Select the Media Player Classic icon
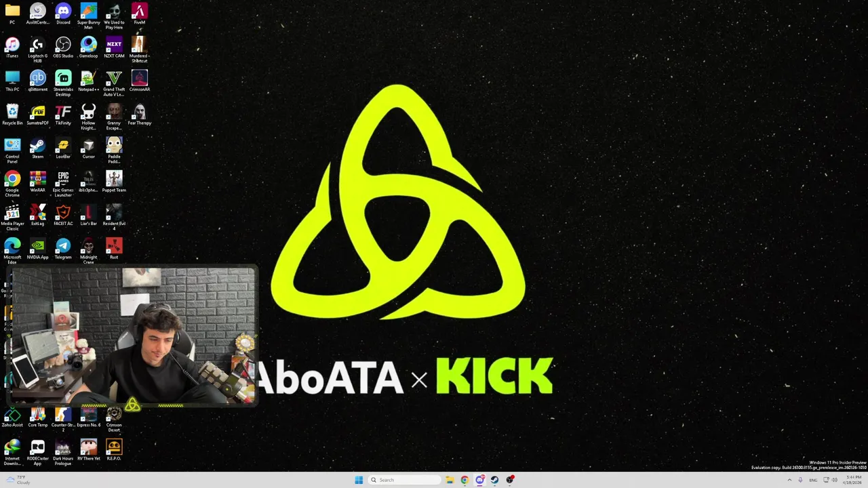Viewport: 868px width, 488px height. (x=12, y=218)
